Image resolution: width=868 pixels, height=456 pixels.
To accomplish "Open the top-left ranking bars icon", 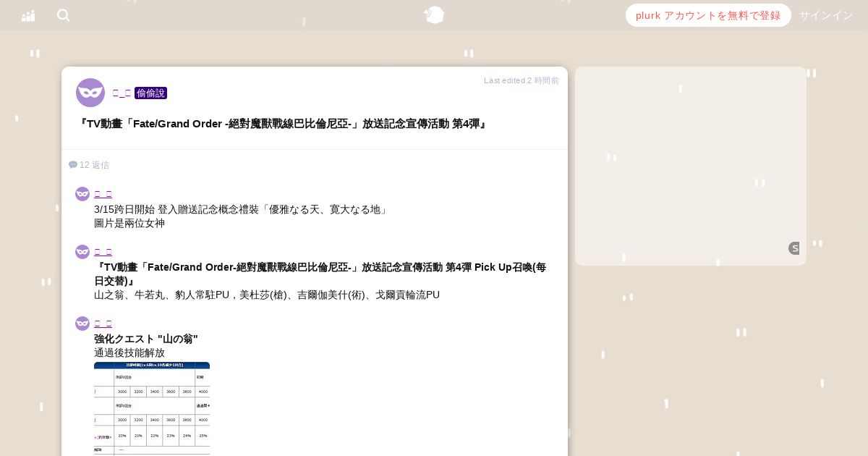I will (x=28, y=15).
